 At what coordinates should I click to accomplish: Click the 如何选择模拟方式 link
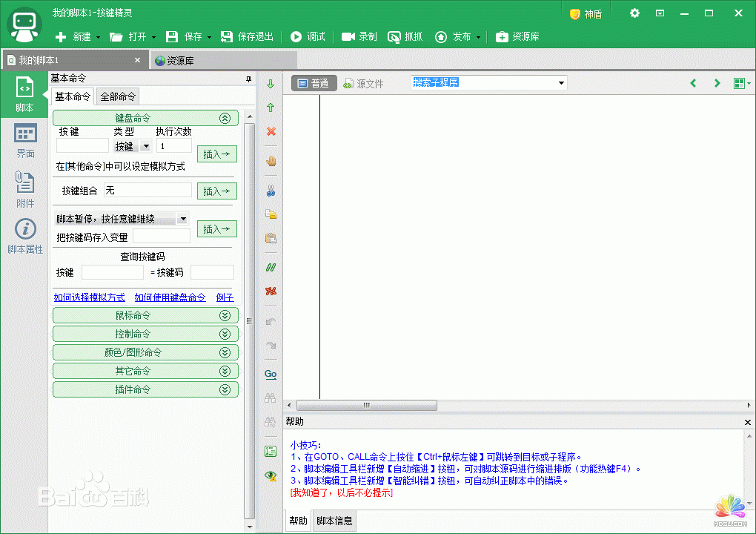(x=89, y=297)
